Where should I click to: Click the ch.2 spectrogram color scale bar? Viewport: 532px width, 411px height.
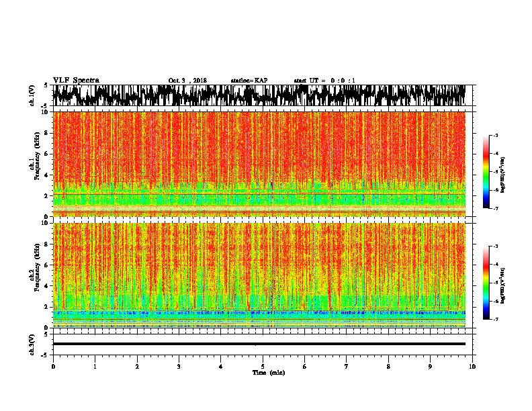pyautogui.click(x=486, y=283)
